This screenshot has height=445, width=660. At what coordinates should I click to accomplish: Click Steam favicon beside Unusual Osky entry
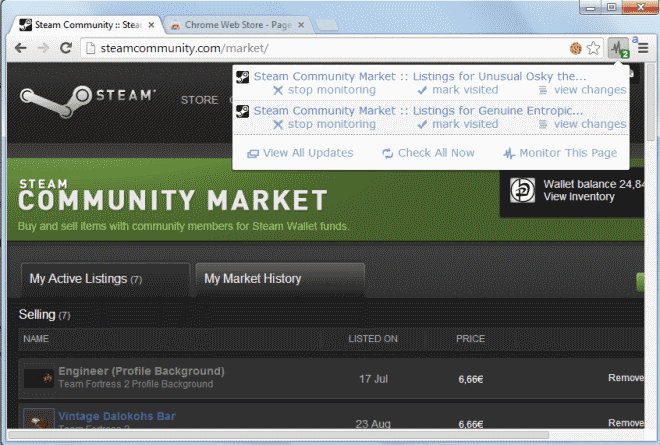click(242, 77)
